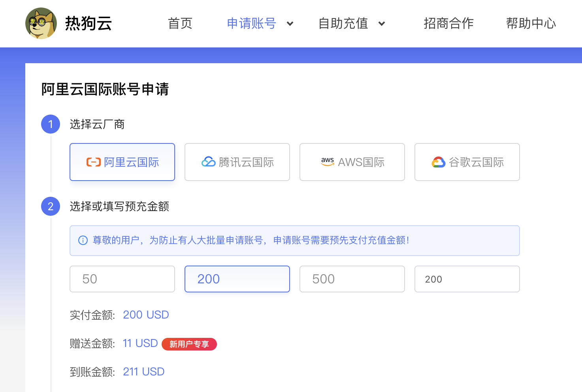Screen dimensions: 582x392
Task: Expand the 申请账号 dropdown chevron
Action: click(x=290, y=24)
